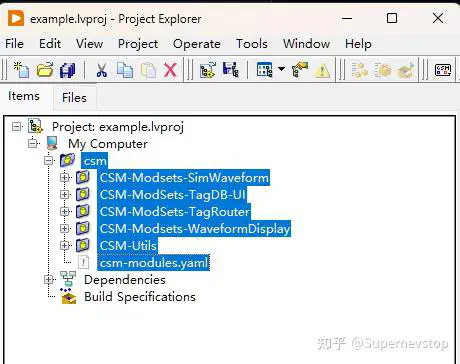Click the Resolve conflicts toolbar icon
The height and width of the screenshot is (364, 460).
pos(299,70)
